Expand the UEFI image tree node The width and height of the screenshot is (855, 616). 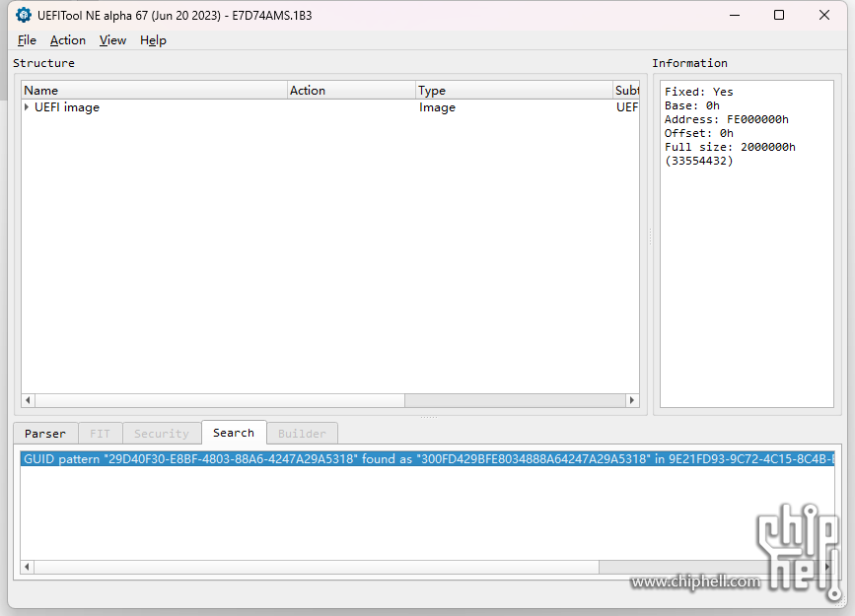[x=27, y=106]
